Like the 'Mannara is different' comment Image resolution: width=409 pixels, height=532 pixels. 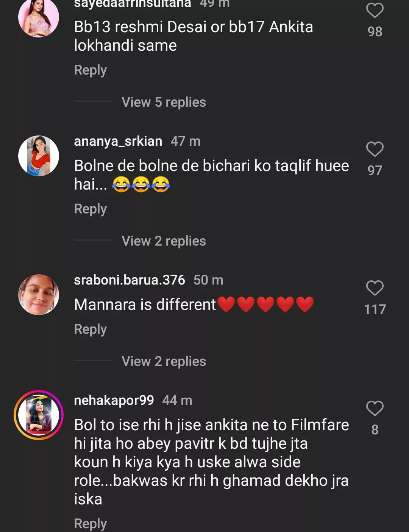tap(375, 288)
